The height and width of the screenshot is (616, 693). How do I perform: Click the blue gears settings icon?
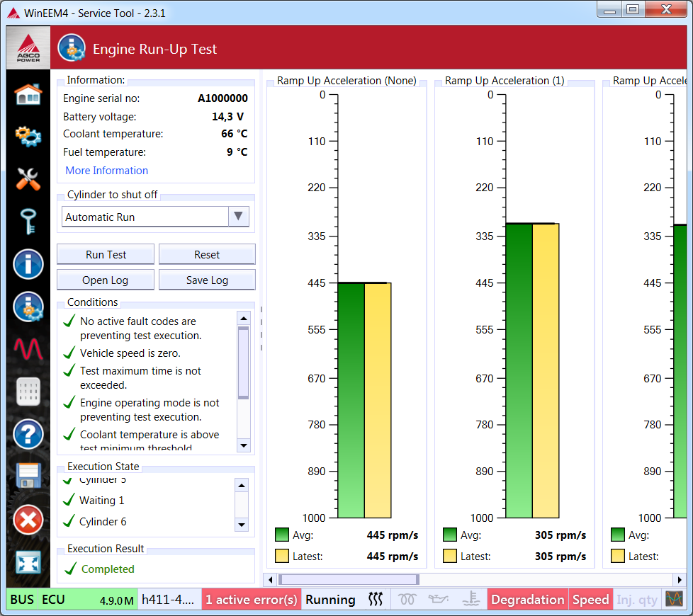[x=28, y=136]
